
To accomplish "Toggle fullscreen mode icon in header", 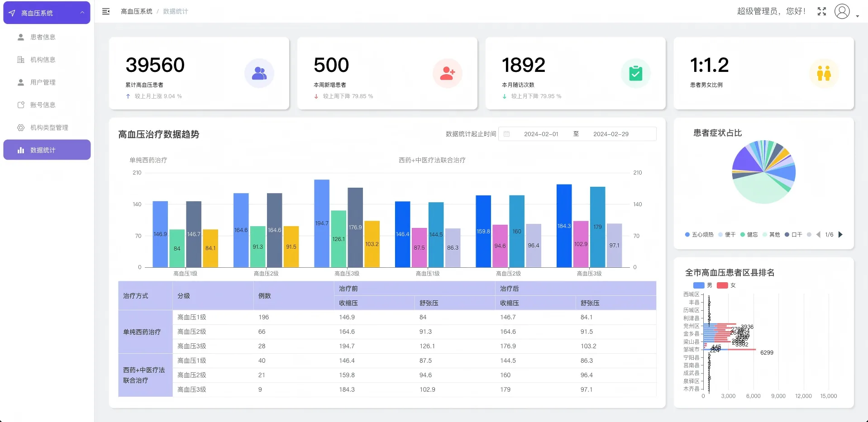I will point(822,11).
